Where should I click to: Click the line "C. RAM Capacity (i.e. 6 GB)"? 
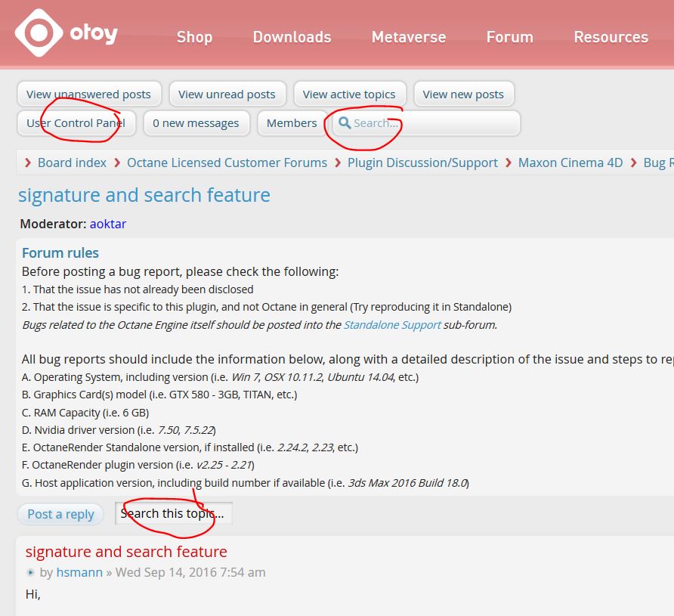pos(85,413)
